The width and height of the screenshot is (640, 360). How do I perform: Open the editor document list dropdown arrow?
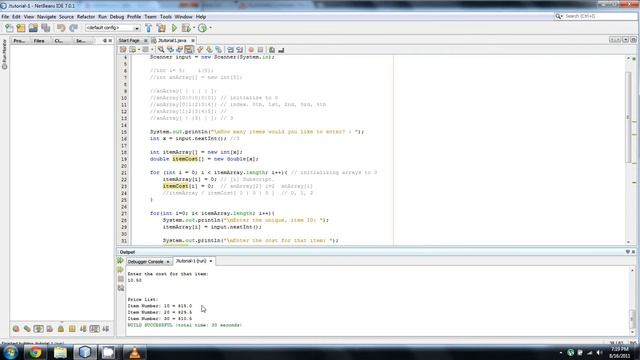coord(625,40)
